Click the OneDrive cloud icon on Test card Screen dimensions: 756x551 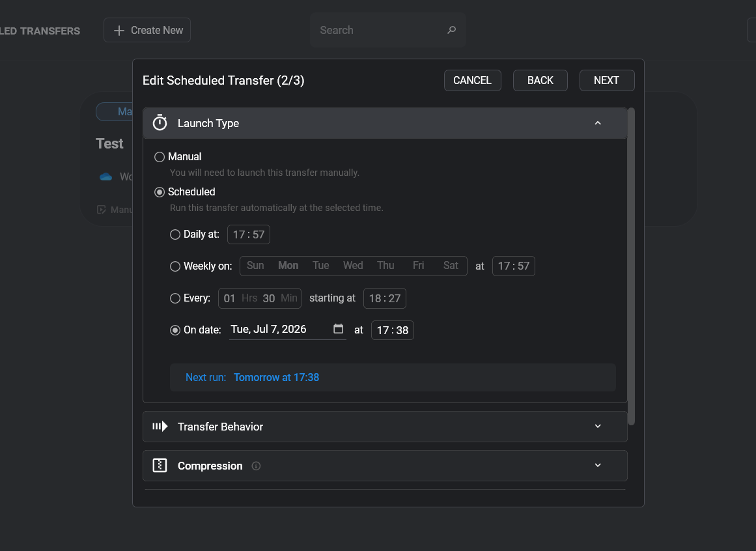tap(105, 177)
